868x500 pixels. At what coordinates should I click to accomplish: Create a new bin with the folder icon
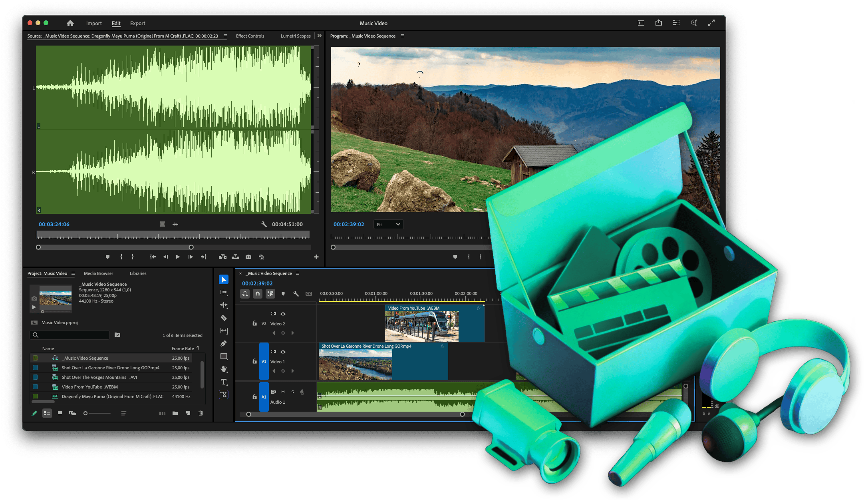point(175,413)
